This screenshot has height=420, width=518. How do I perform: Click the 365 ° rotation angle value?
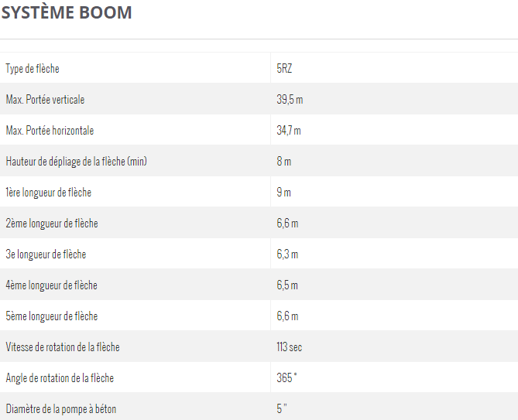(x=287, y=378)
